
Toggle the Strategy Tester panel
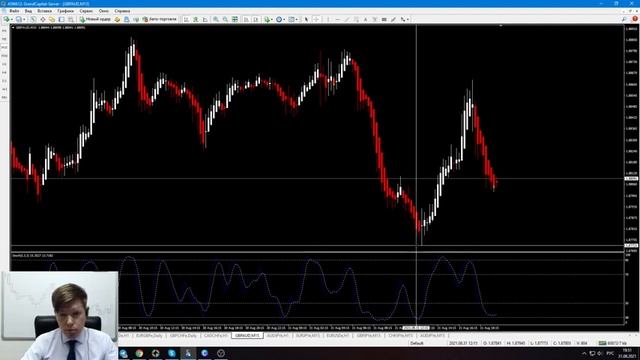click(71, 19)
